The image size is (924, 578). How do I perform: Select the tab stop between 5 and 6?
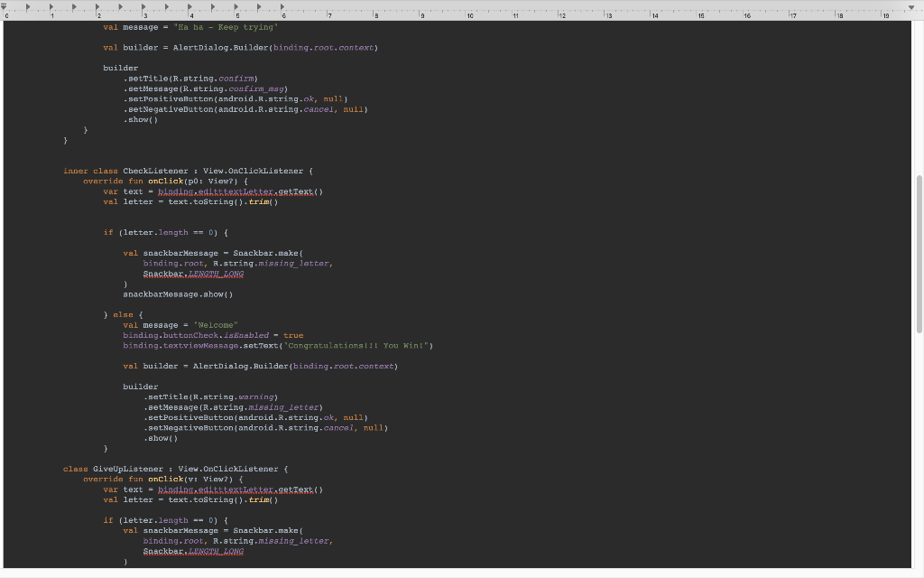[x=259, y=7]
